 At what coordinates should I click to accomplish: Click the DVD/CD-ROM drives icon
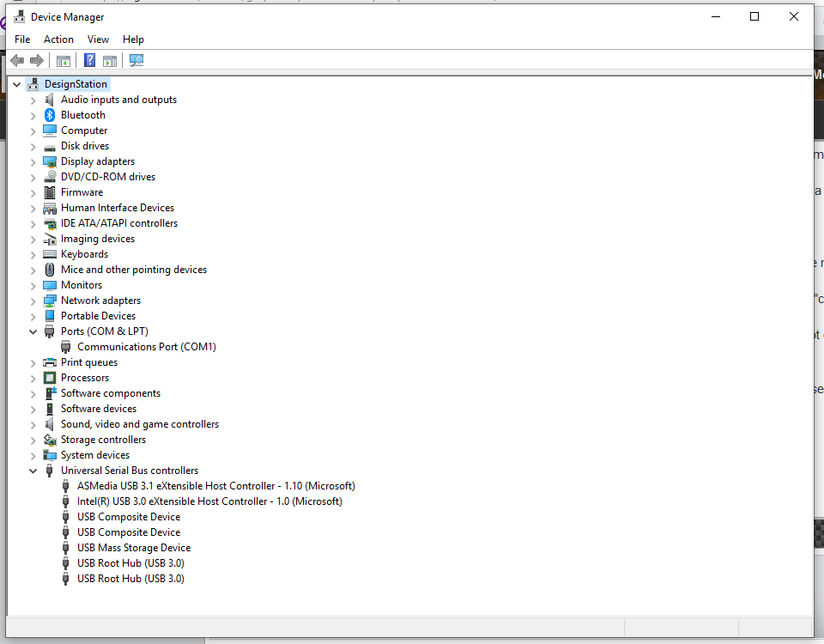coord(50,177)
